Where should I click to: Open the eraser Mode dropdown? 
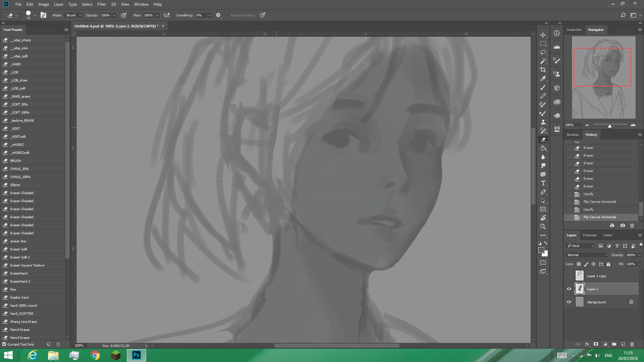(x=74, y=15)
